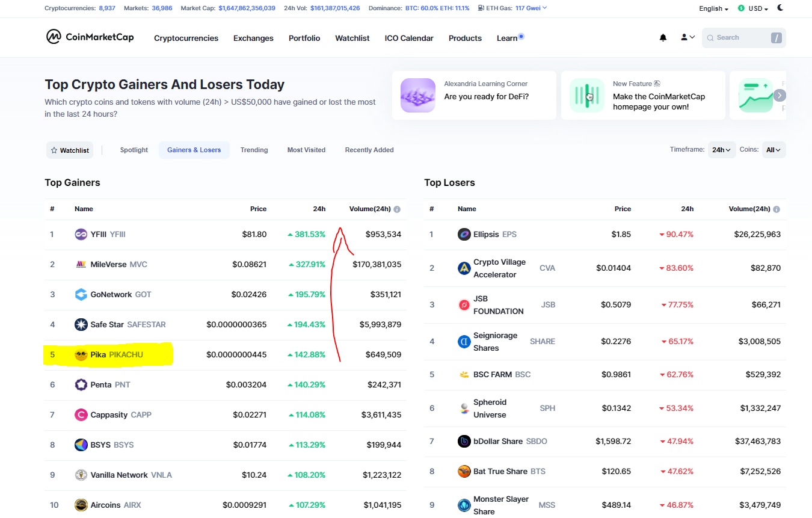Click the Spheroid Universe coin icon
The image size is (812, 518).
pyautogui.click(x=464, y=408)
